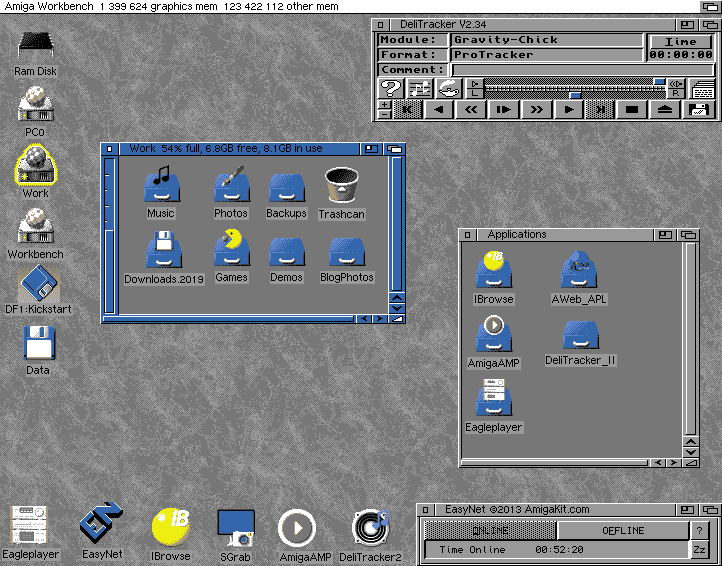Click the Zz sleep button in EasyNet

pos(699,550)
